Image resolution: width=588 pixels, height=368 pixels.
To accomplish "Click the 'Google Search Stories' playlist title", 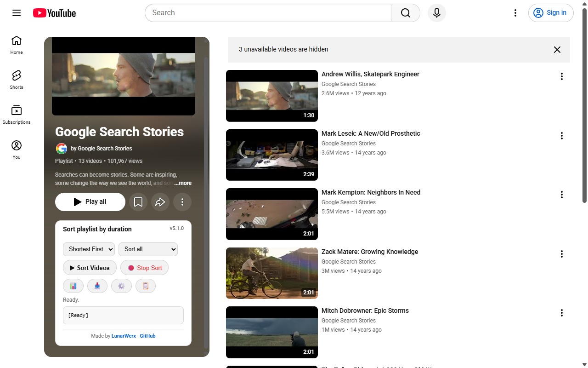I will [x=119, y=132].
